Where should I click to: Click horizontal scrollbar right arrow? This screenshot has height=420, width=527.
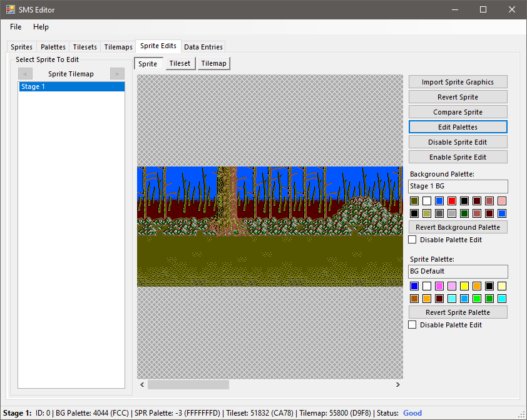pyautogui.click(x=398, y=385)
